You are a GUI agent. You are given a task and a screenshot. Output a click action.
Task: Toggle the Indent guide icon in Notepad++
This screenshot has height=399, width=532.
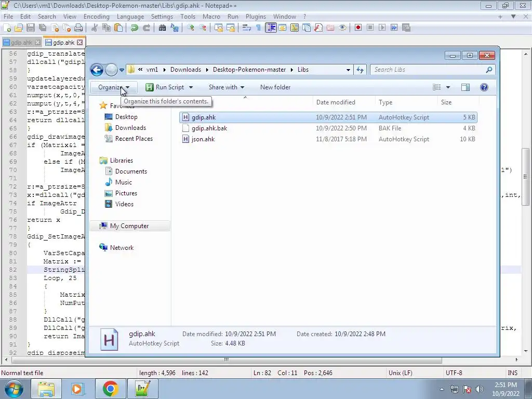click(271, 28)
